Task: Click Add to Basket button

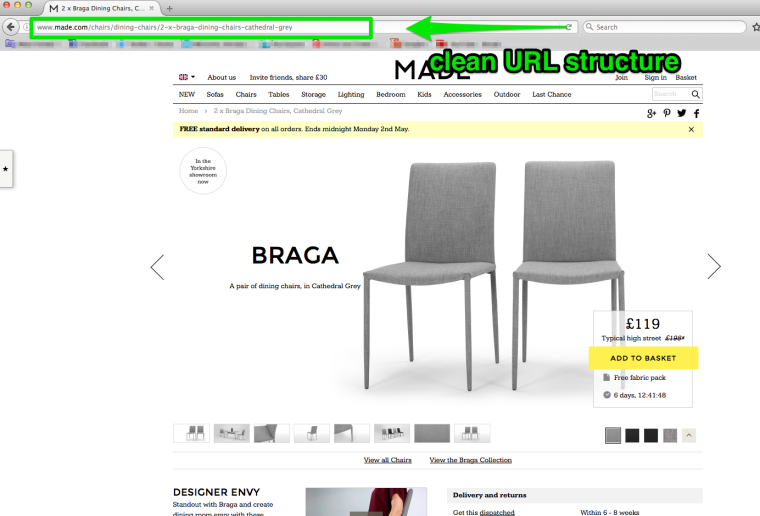Action: [x=643, y=358]
